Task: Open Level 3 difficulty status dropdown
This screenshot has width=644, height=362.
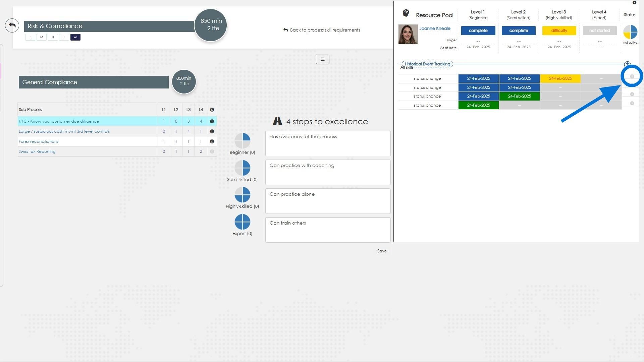Action: [559, 31]
